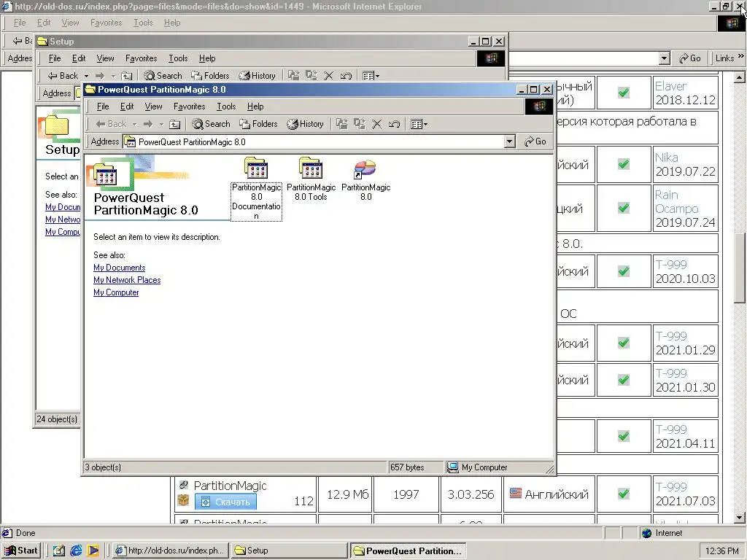Toggle Folders pane in the PartitionMagic window

coord(258,124)
